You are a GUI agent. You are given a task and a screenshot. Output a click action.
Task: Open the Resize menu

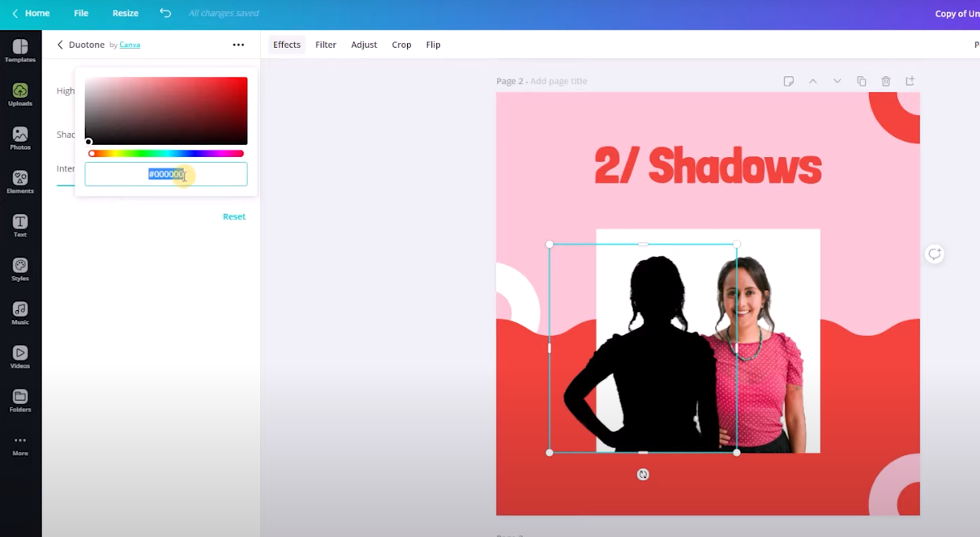pos(125,13)
